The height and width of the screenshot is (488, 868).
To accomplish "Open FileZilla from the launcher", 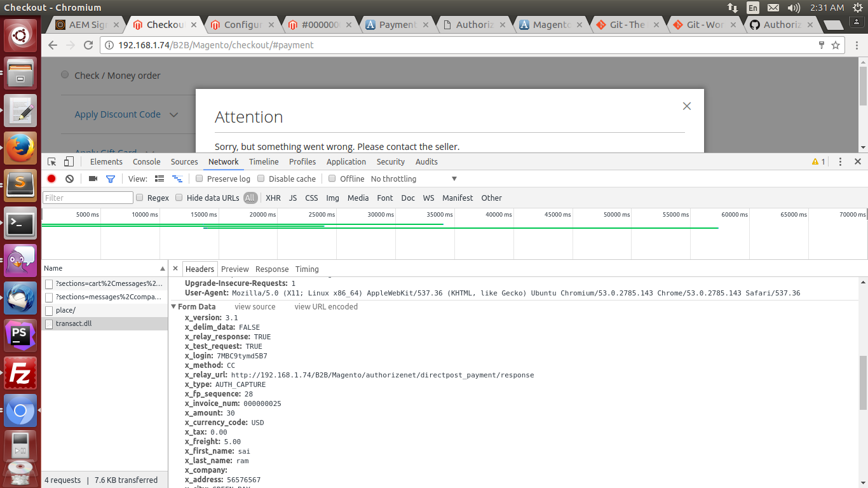I will tap(20, 373).
